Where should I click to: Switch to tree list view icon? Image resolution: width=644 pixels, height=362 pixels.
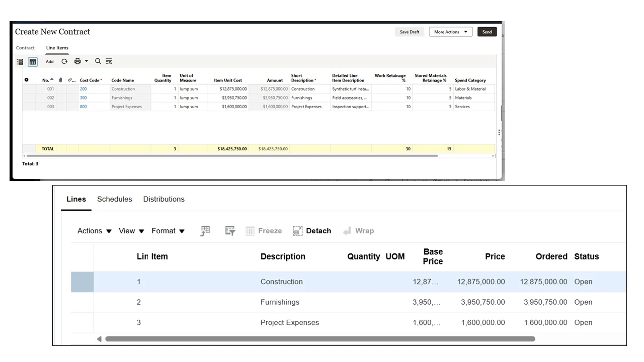click(x=20, y=62)
